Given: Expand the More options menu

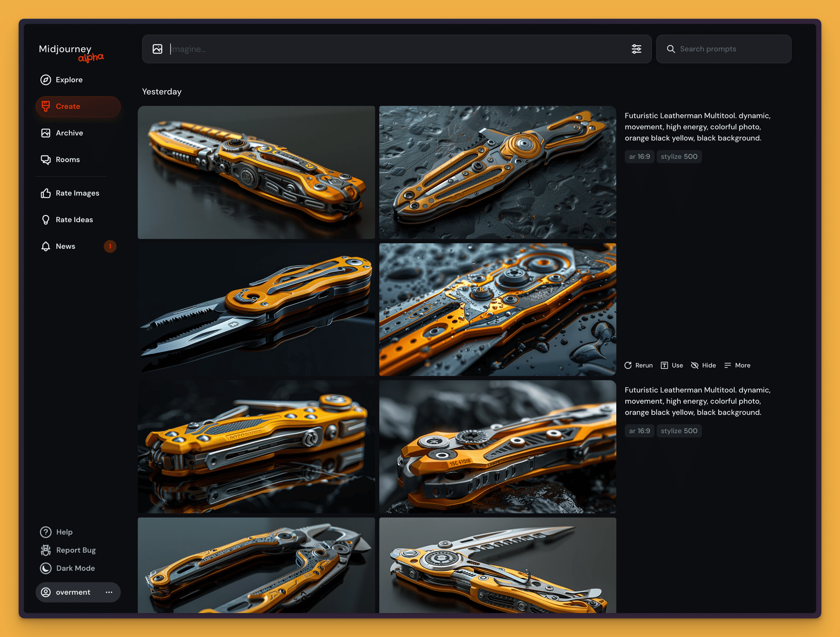Looking at the screenshot, I should [737, 365].
